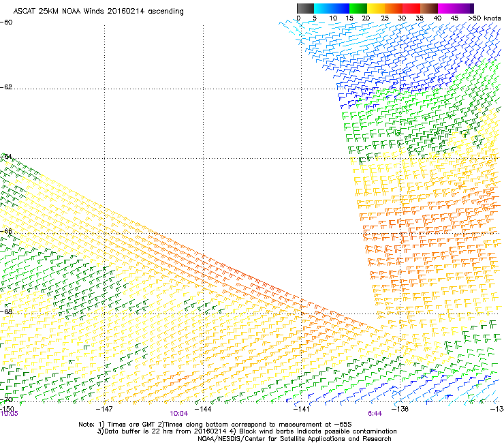Click the '10' legend scale label
This screenshot has width=504, height=443.
[333, 18]
